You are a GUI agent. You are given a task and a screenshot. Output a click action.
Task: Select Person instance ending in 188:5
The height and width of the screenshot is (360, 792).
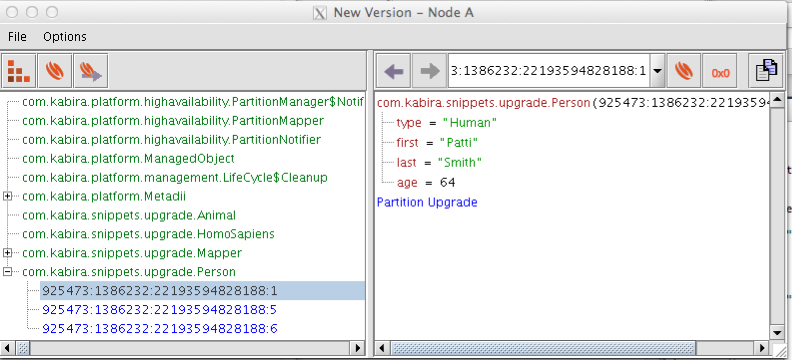pyautogui.click(x=160, y=310)
